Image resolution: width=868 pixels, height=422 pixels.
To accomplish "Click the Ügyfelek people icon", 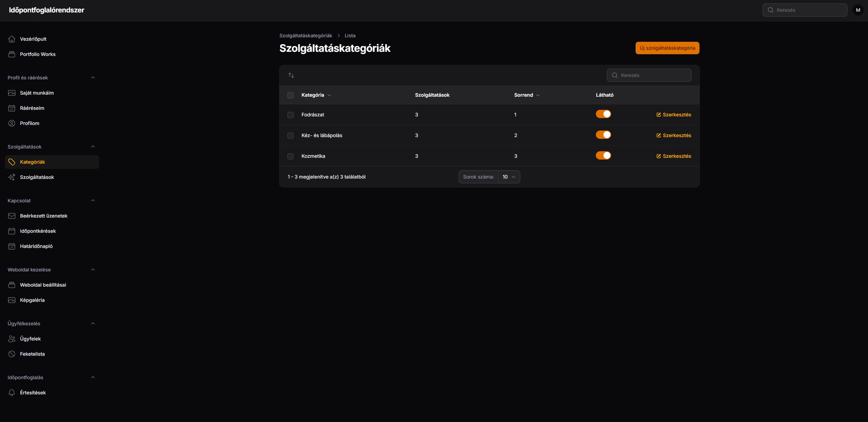I will (x=12, y=339).
